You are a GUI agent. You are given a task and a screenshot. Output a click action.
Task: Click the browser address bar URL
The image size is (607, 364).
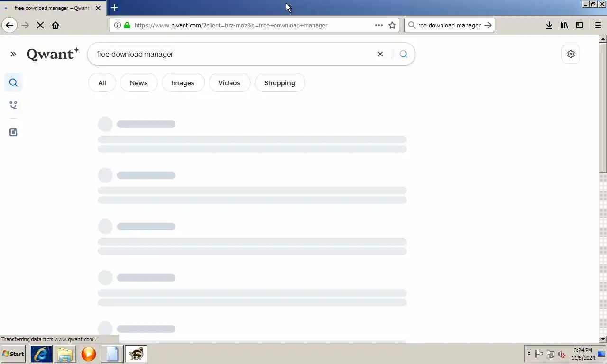231,25
